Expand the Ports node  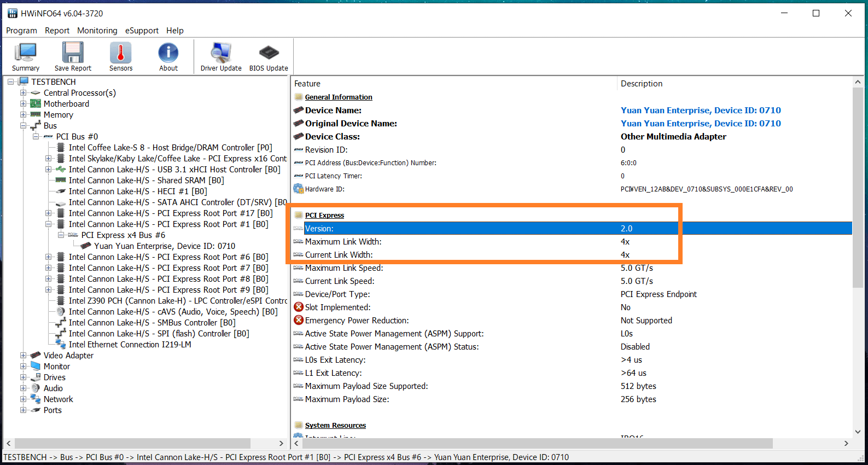[24, 410]
